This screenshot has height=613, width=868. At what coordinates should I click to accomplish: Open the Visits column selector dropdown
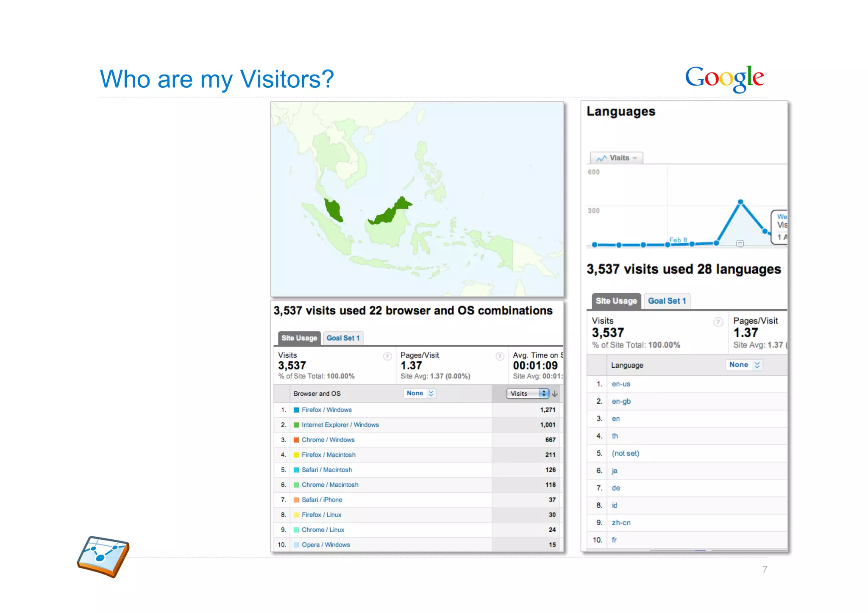[528, 394]
